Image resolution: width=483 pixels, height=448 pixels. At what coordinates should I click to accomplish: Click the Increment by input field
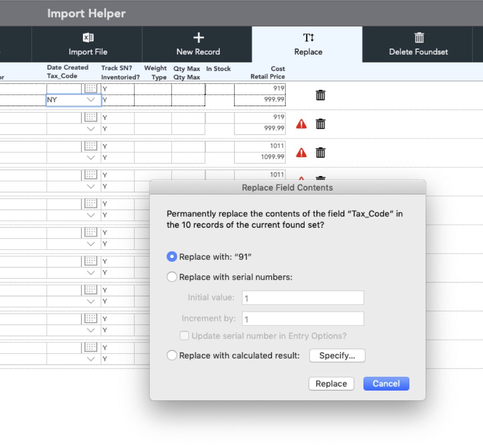coord(303,319)
